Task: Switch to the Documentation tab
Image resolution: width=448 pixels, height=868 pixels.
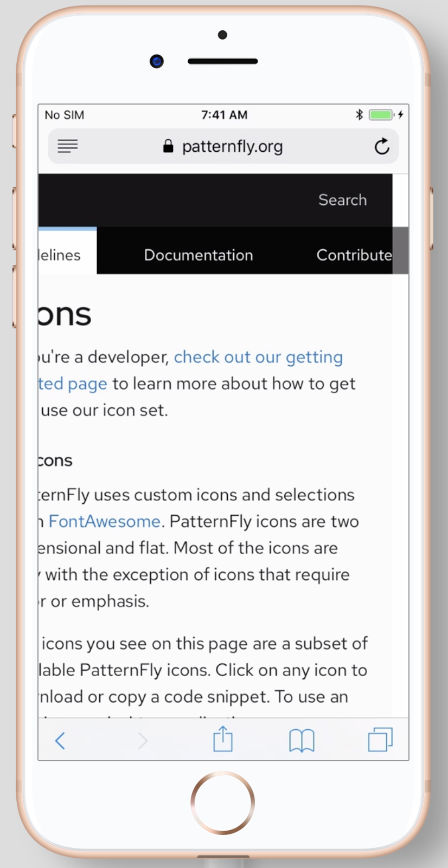Action: coord(199,255)
